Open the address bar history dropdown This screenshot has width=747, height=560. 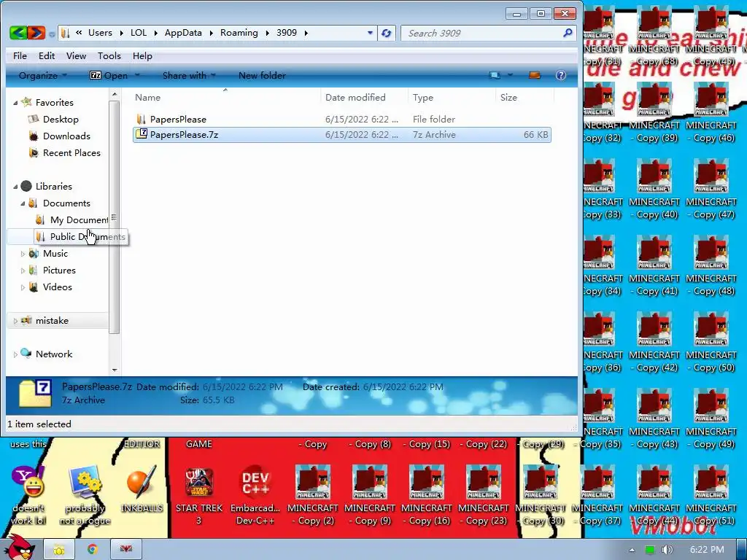[370, 33]
